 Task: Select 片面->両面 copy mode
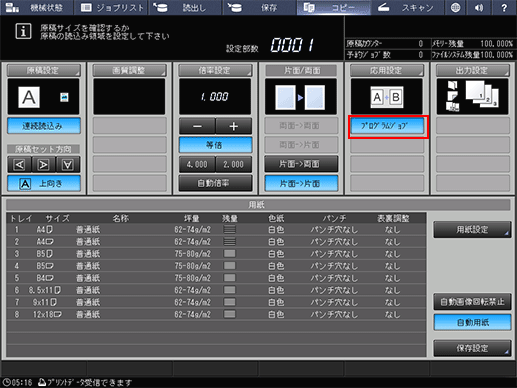click(301, 164)
